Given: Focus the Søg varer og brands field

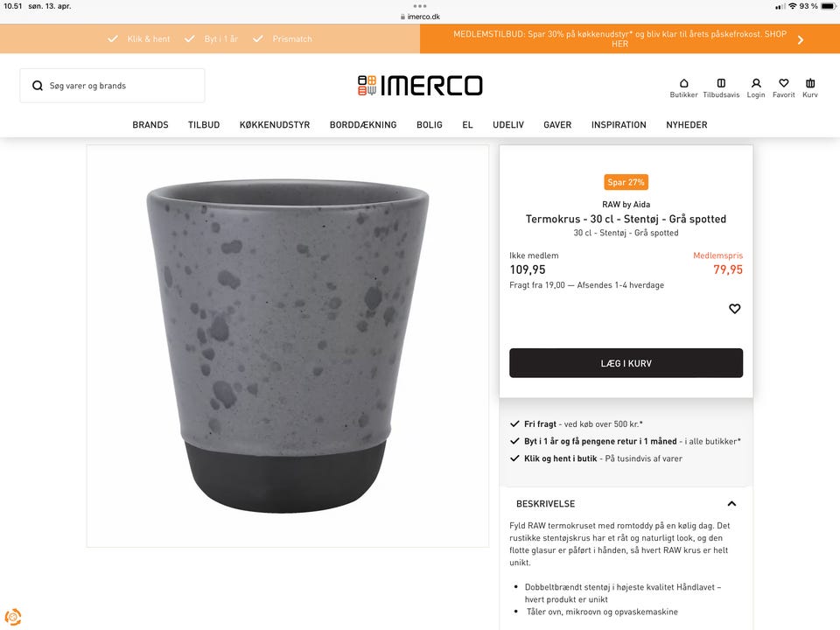Looking at the screenshot, I should pyautogui.click(x=113, y=86).
